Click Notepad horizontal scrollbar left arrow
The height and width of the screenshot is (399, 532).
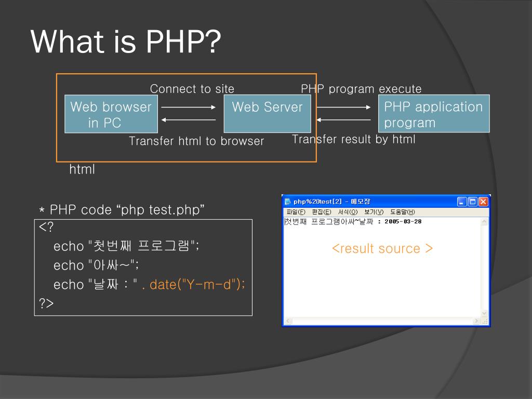288,321
